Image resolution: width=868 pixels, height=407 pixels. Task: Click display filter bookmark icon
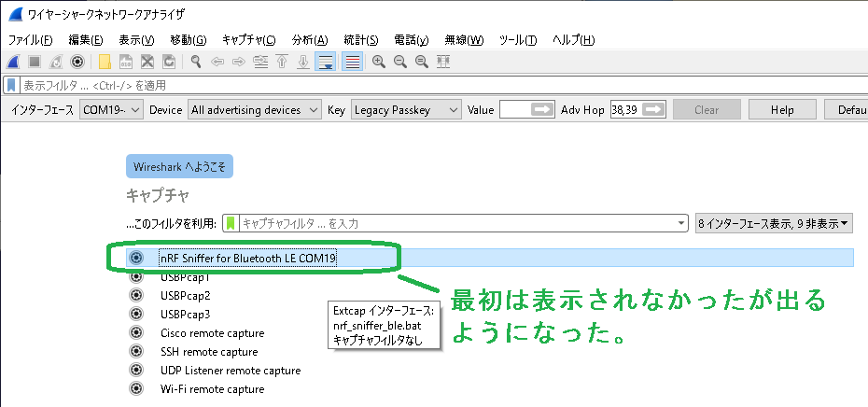[11, 85]
